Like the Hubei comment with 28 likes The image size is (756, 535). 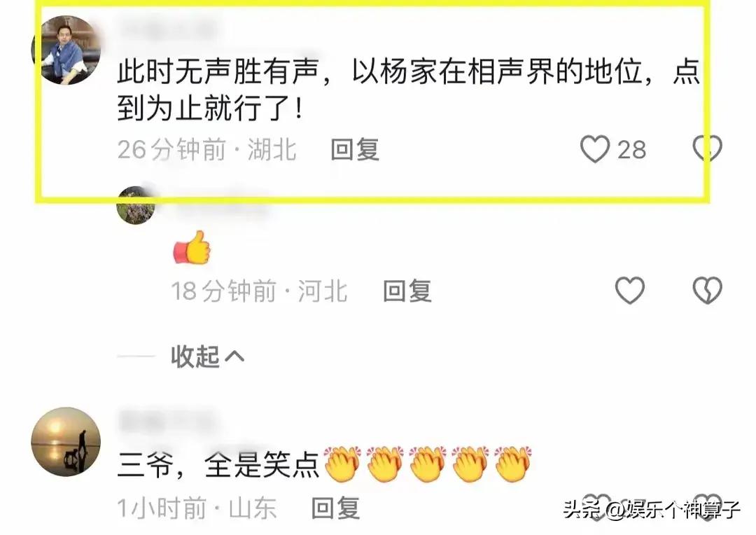pyautogui.click(x=595, y=149)
